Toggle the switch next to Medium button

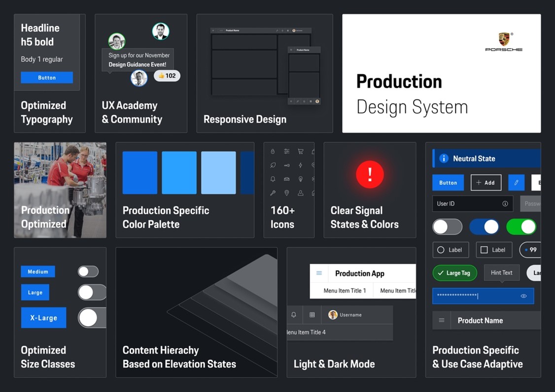pos(88,271)
